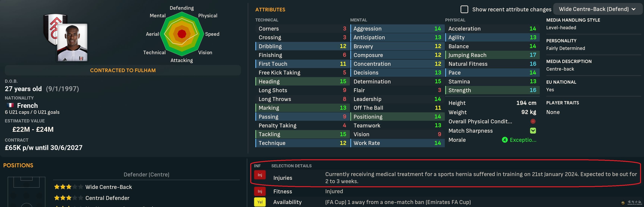Open the Wide Centre-Back (Defend) role dropdown

(x=597, y=9)
